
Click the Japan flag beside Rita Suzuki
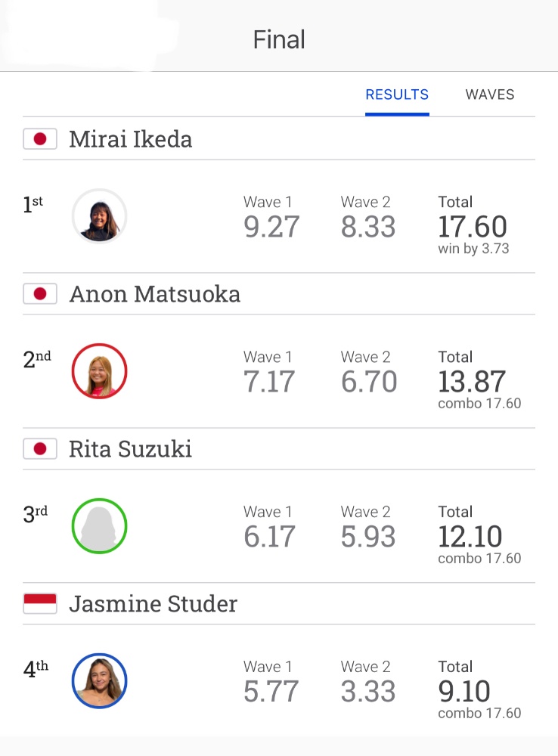(x=40, y=449)
